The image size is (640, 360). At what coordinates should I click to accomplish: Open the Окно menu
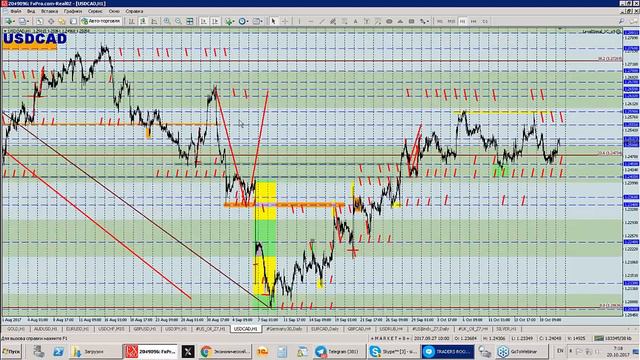[114, 11]
